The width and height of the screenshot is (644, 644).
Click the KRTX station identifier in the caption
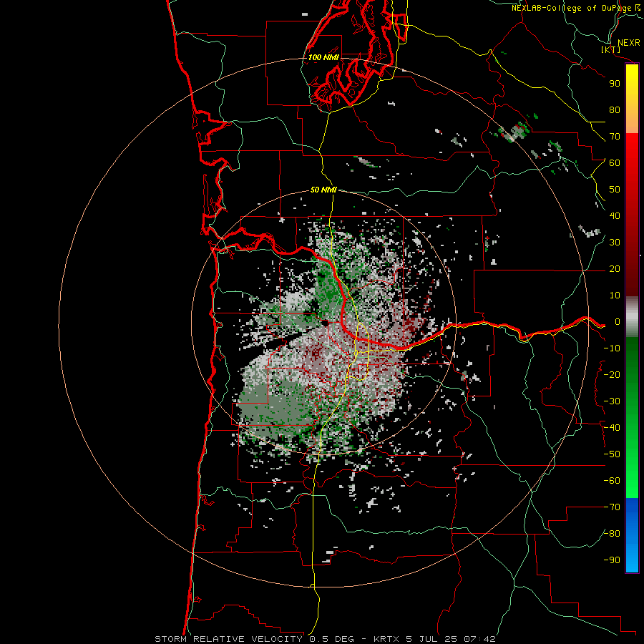point(387,639)
